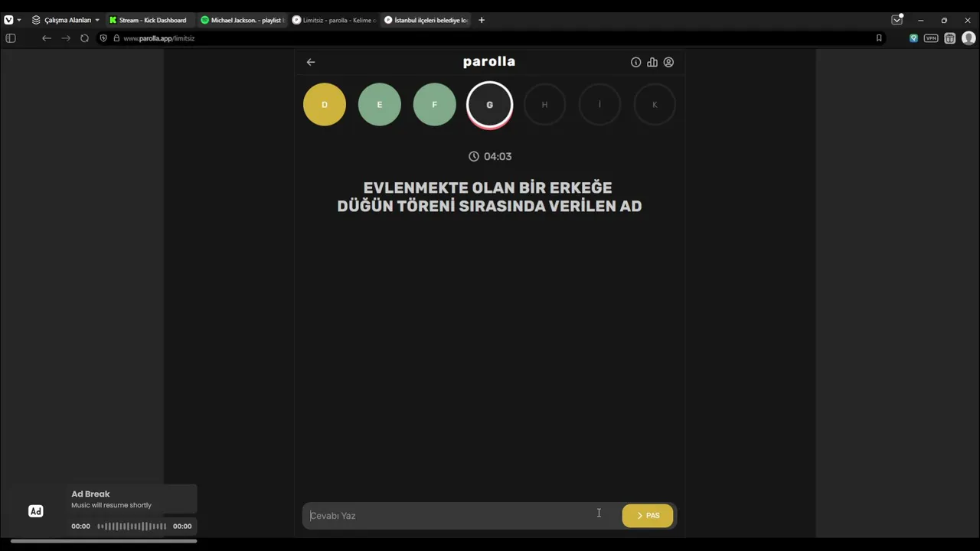Toggle the browser side panel
Image resolution: width=980 pixels, height=551 pixels.
click(x=11, y=38)
